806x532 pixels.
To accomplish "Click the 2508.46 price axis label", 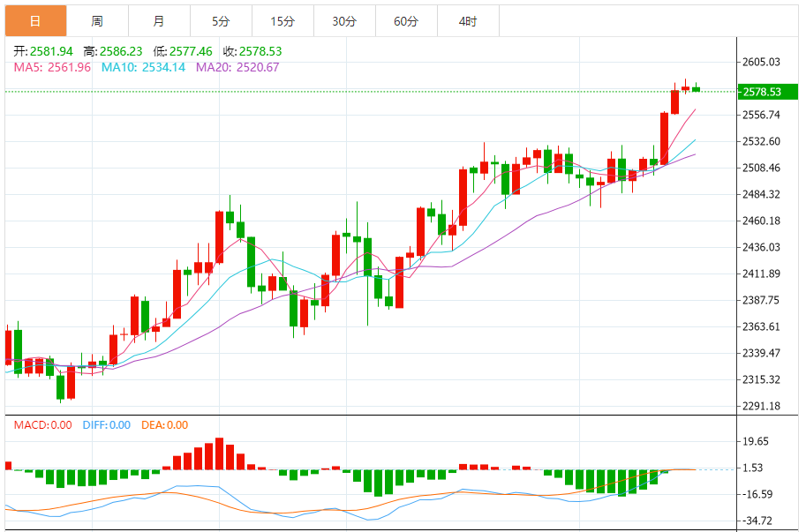I will pyautogui.click(x=761, y=168).
